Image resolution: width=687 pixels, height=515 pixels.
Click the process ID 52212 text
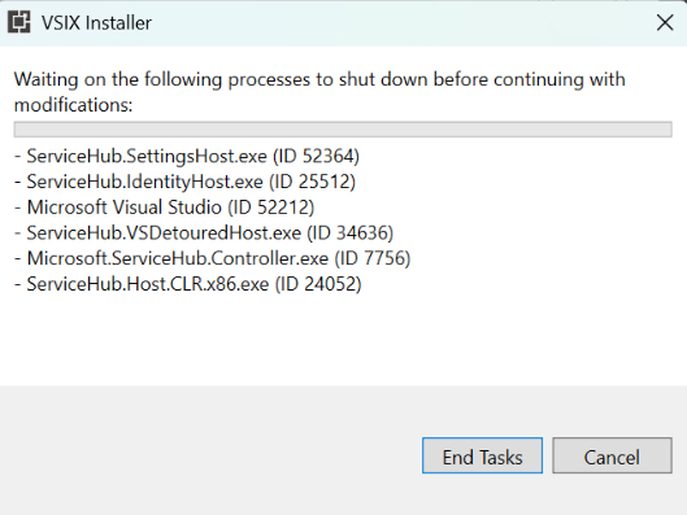click(271, 207)
